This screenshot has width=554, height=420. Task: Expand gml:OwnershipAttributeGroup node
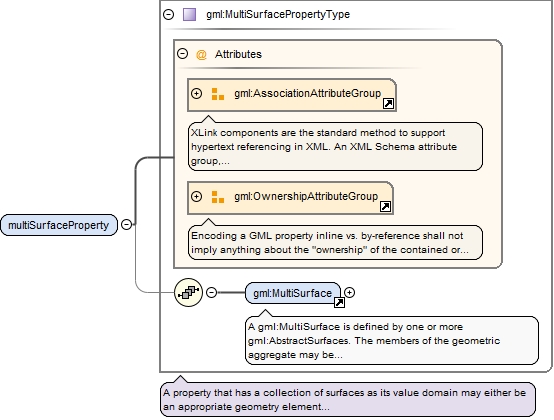196,196
